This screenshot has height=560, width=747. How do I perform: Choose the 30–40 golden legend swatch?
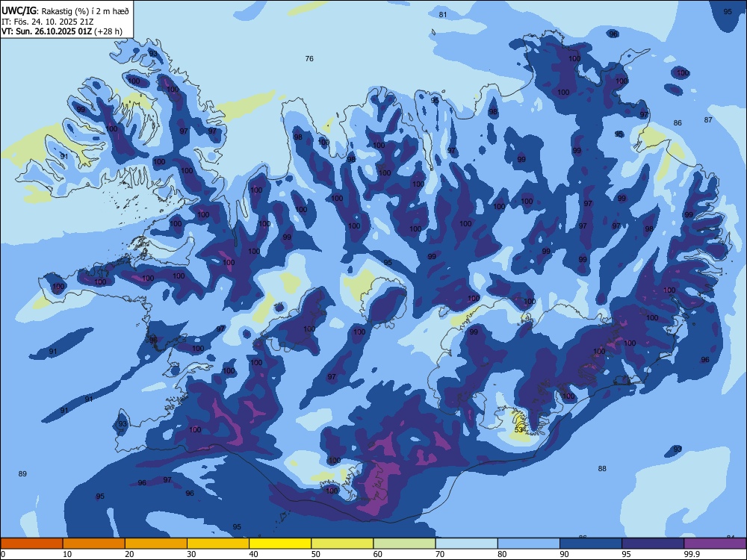(218, 544)
